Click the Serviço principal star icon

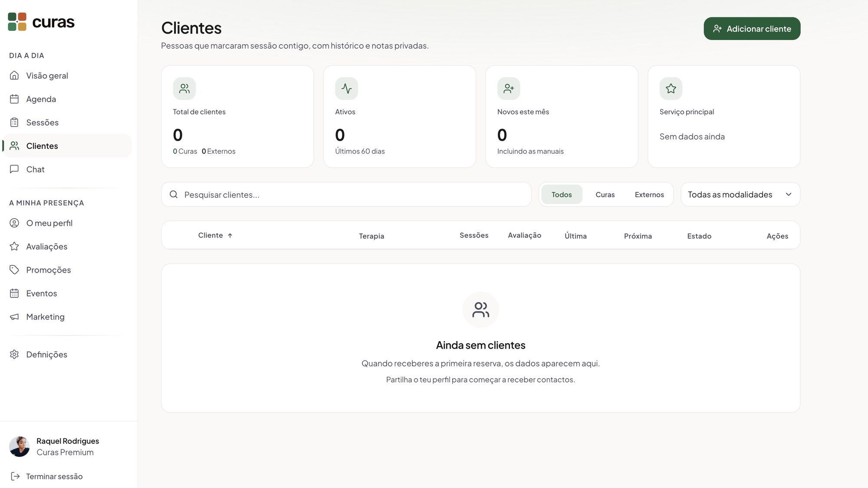click(671, 89)
